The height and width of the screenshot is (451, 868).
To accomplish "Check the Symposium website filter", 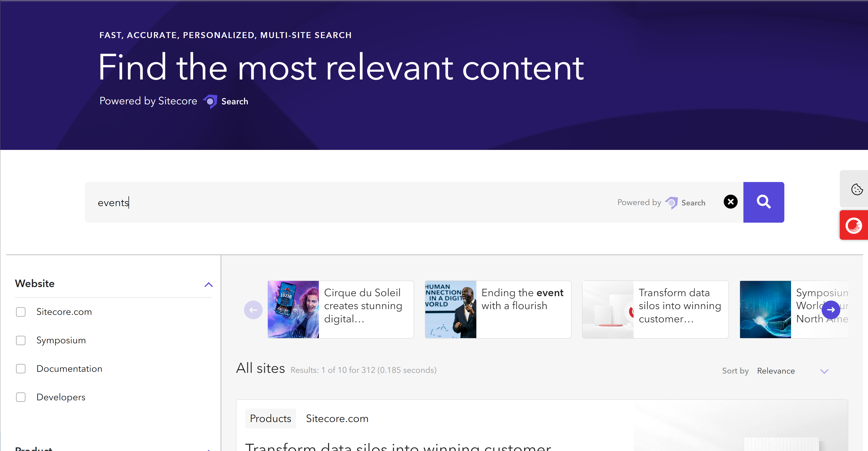I will (21, 340).
